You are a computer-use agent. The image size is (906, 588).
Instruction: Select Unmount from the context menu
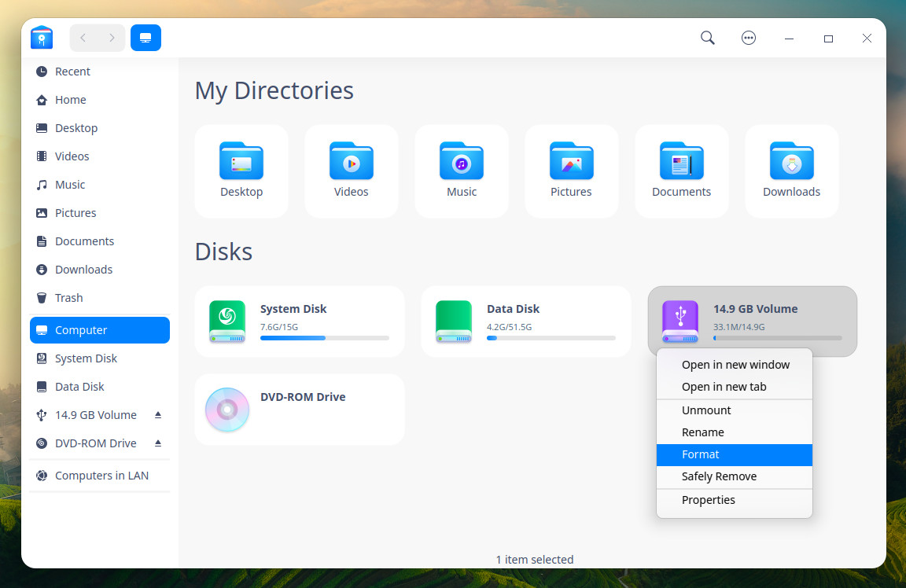(x=735, y=410)
